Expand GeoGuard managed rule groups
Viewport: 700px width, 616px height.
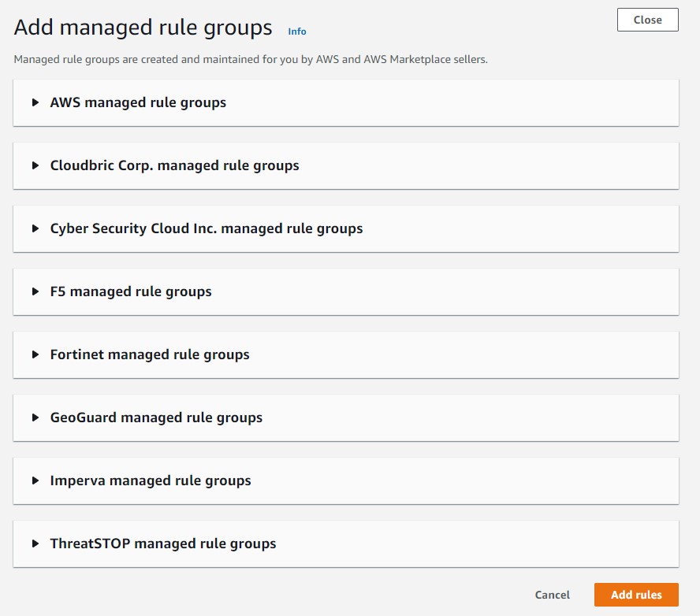(346, 417)
